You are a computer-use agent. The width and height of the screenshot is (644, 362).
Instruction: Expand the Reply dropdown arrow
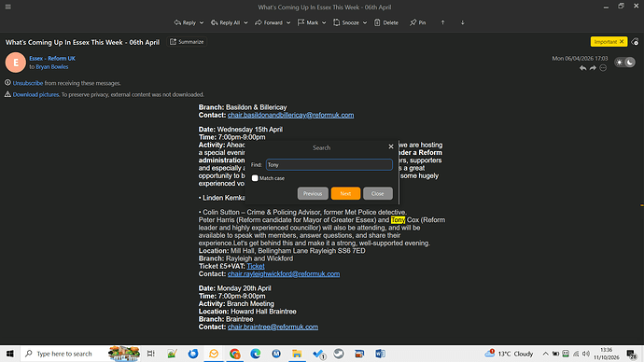pos(202,22)
